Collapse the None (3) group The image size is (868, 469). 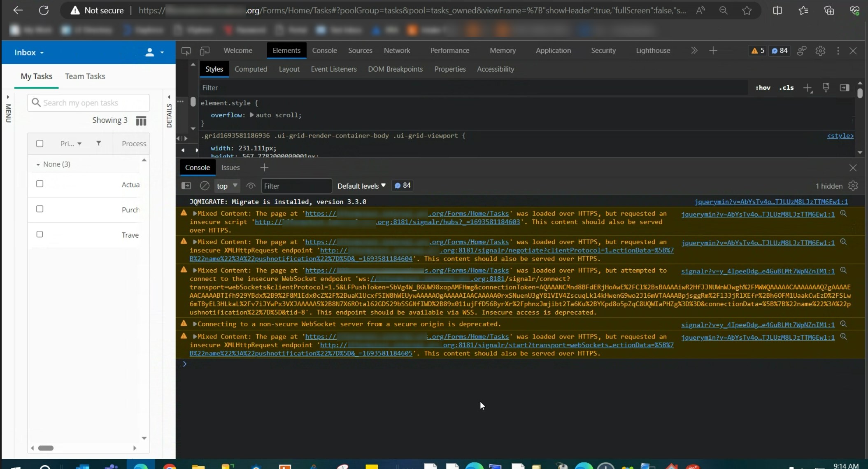click(38, 164)
